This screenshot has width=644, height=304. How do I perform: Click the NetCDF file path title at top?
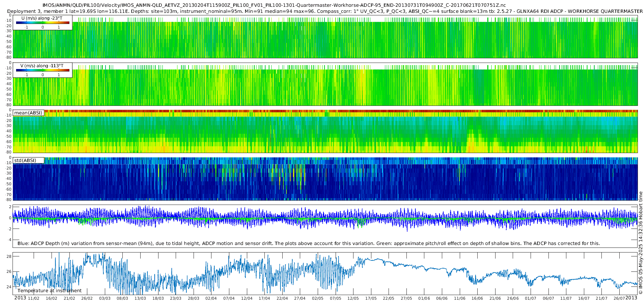coord(274,5)
